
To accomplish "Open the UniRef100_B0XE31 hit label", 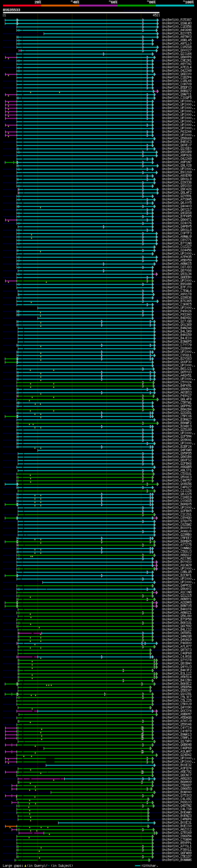I will pos(177,822).
